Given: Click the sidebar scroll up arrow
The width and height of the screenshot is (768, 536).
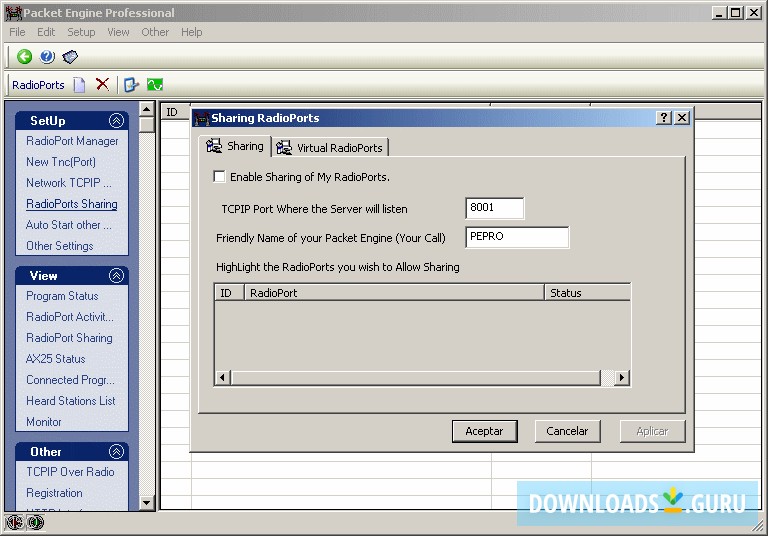Looking at the screenshot, I should pos(146,109).
